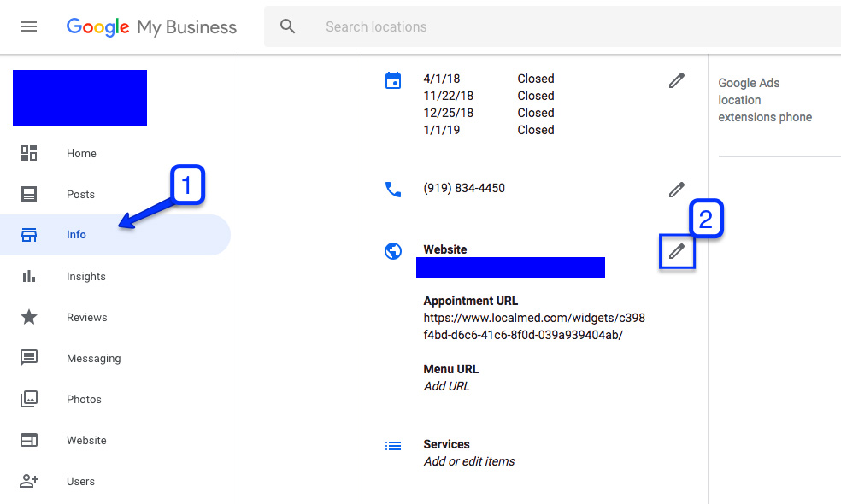Click Add or edit items under Services
The height and width of the screenshot is (504, 841).
[x=469, y=461]
